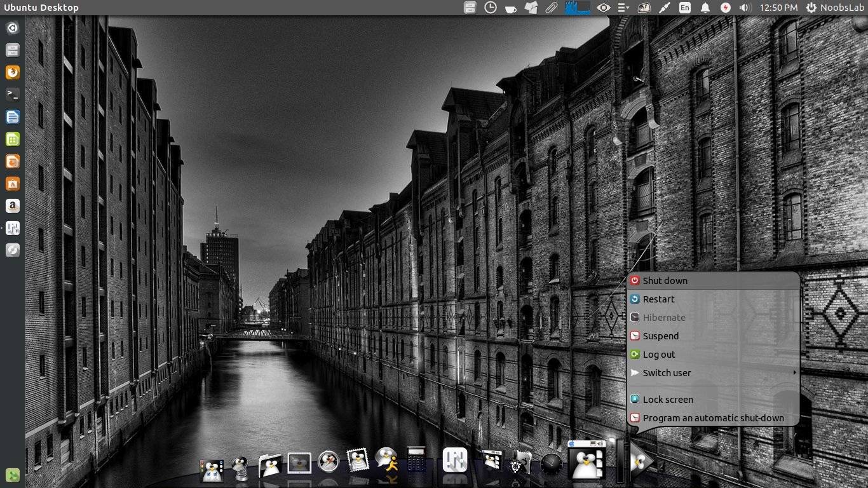Open the calculator icon in the dock

click(x=416, y=459)
